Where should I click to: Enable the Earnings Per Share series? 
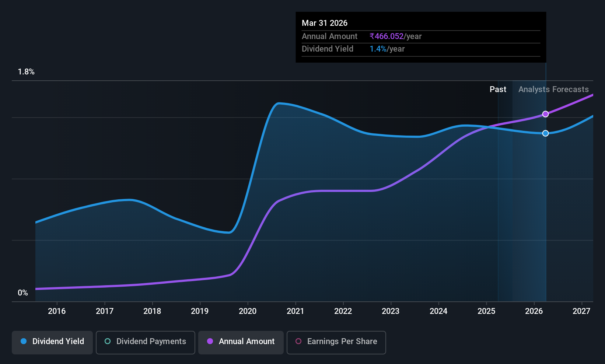point(336,342)
